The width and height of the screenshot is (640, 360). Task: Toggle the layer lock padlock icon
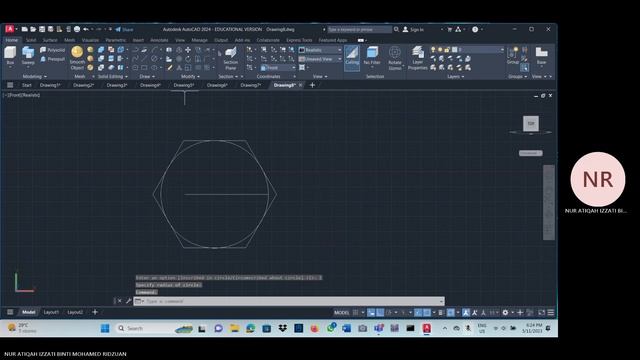click(447, 50)
